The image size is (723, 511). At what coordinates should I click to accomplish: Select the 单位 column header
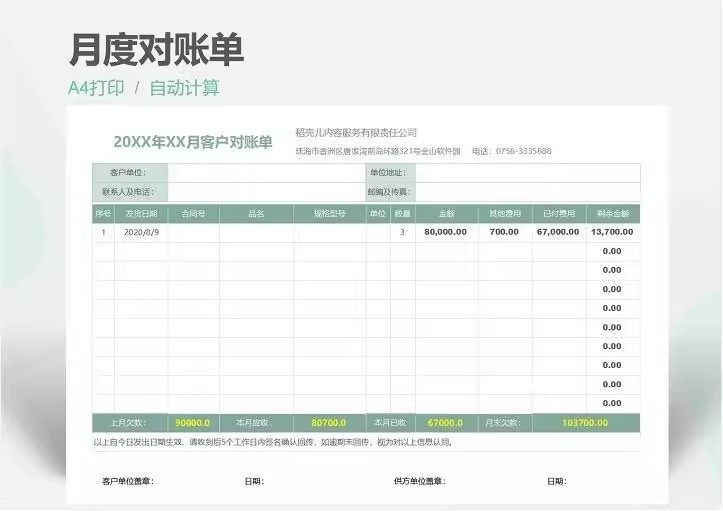378,214
